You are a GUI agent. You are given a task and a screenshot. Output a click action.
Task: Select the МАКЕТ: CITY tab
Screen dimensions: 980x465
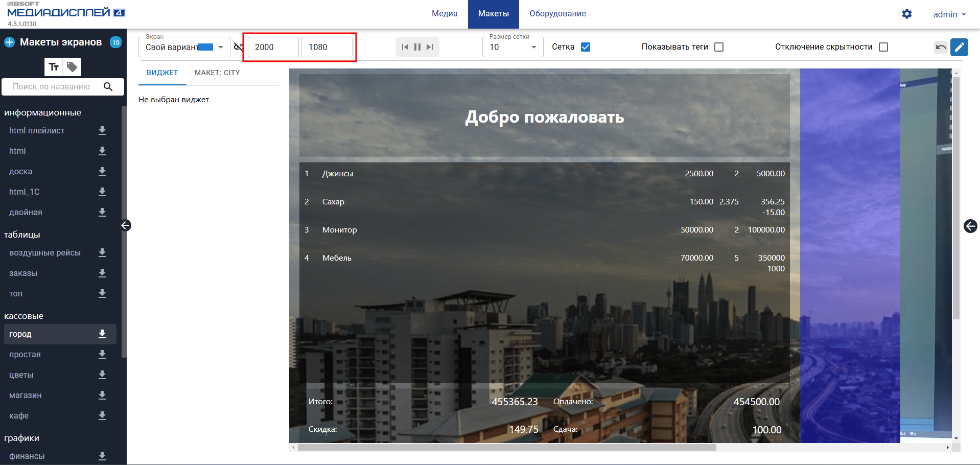(x=217, y=73)
